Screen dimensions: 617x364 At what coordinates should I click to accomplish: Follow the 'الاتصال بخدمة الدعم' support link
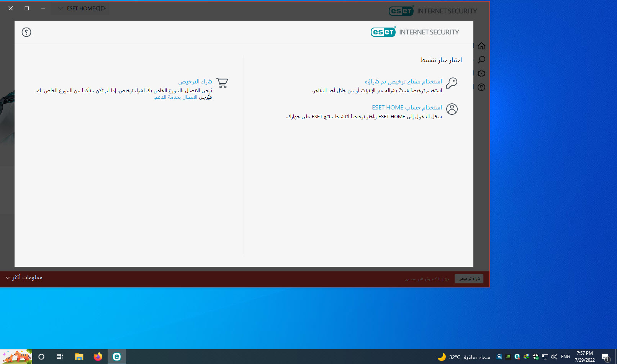175,97
